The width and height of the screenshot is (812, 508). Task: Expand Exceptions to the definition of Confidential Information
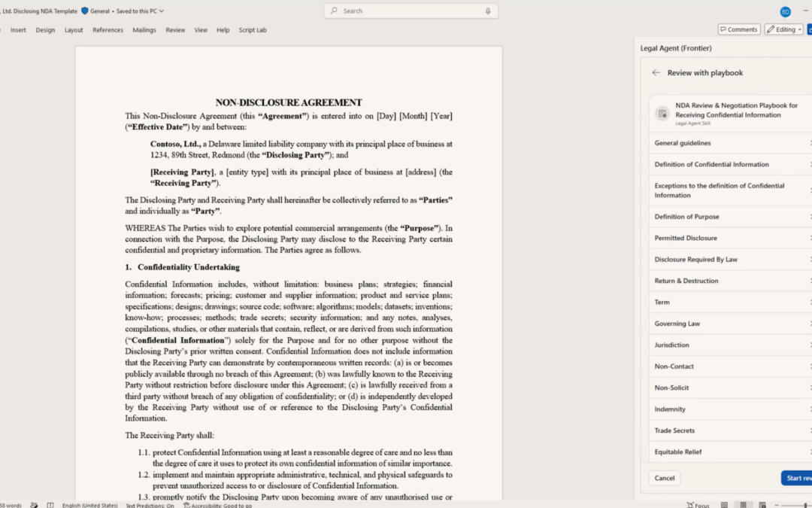[730, 190]
